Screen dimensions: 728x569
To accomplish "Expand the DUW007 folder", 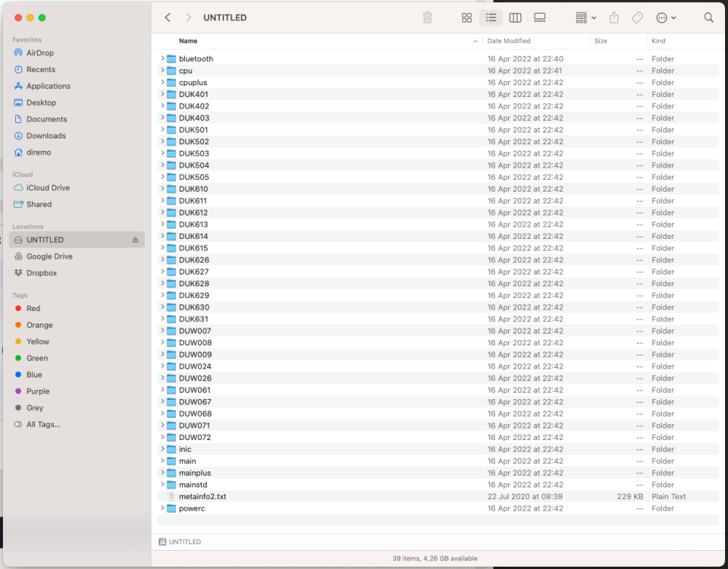I will click(162, 331).
